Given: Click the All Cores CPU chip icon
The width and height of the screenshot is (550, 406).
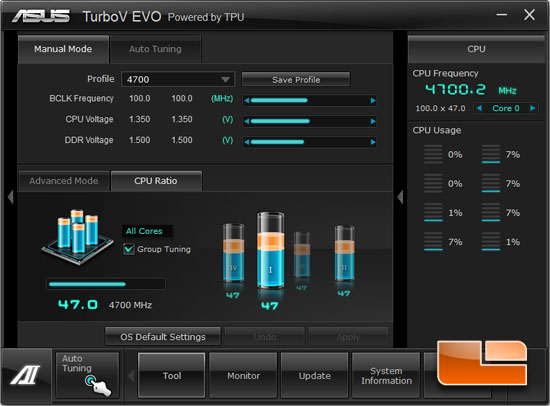Looking at the screenshot, I should coord(78,237).
